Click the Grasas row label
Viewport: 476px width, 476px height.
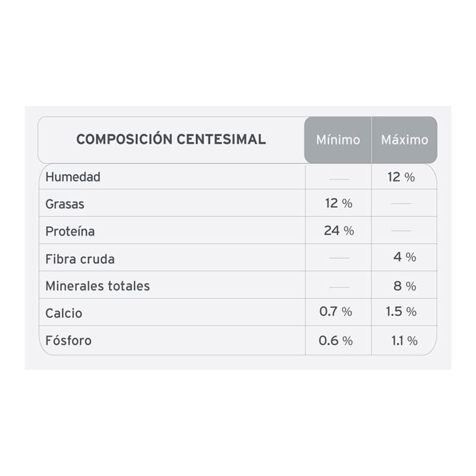[x=65, y=204]
